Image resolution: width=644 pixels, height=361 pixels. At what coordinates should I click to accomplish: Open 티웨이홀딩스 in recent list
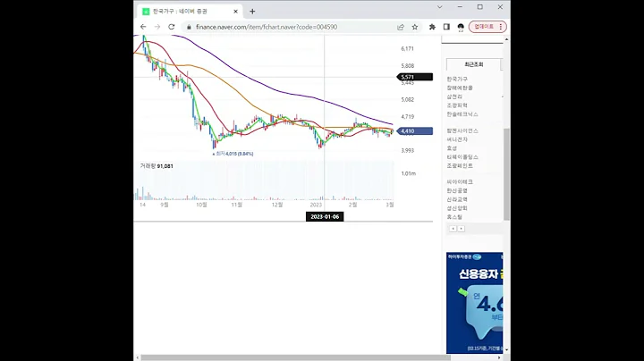click(x=462, y=157)
